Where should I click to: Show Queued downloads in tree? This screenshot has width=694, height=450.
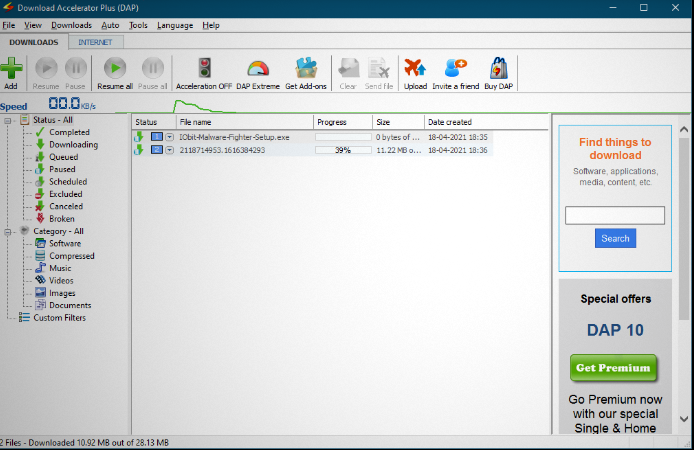[64, 157]
